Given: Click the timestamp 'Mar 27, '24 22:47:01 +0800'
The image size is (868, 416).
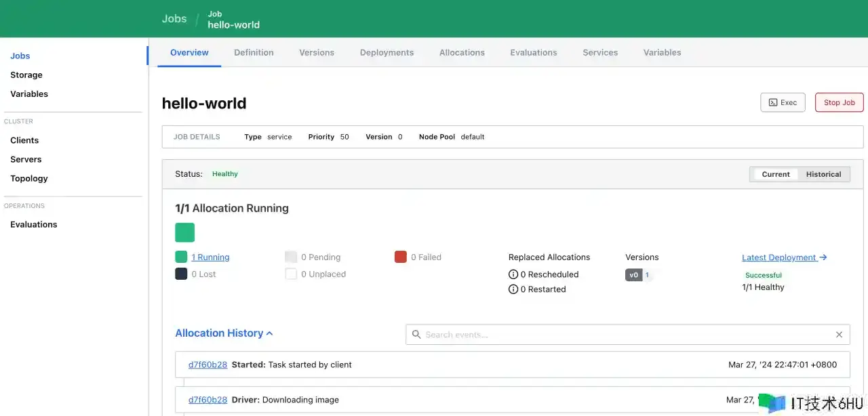Looking at the screenshot, I should point(783,365).
